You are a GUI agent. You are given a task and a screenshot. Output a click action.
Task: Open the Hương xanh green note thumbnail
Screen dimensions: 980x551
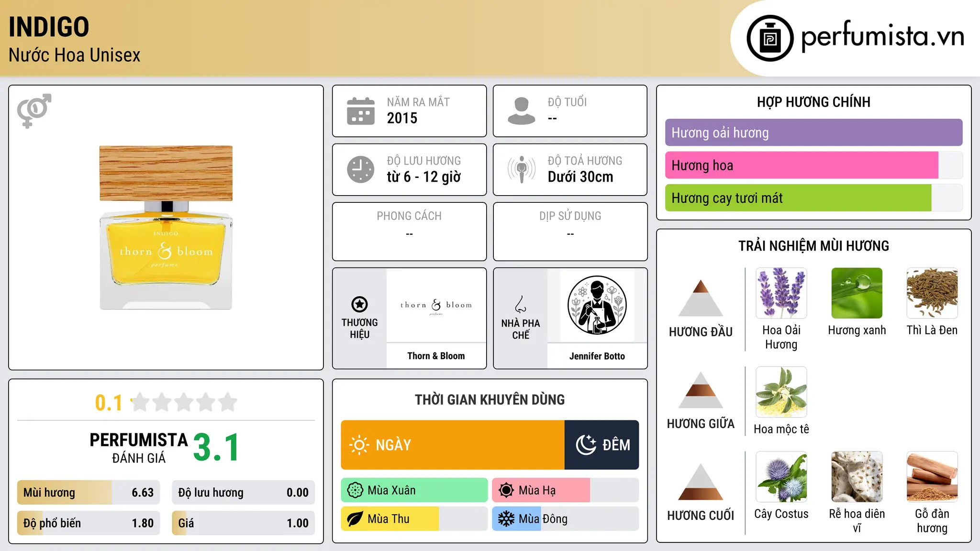click(857, 293)
